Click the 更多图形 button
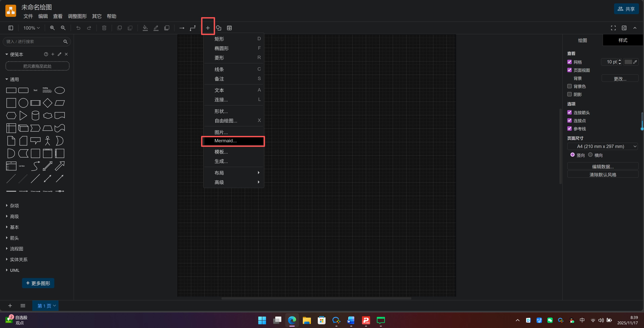The width and height of the screenshot is (644, 328). point(38,283)
